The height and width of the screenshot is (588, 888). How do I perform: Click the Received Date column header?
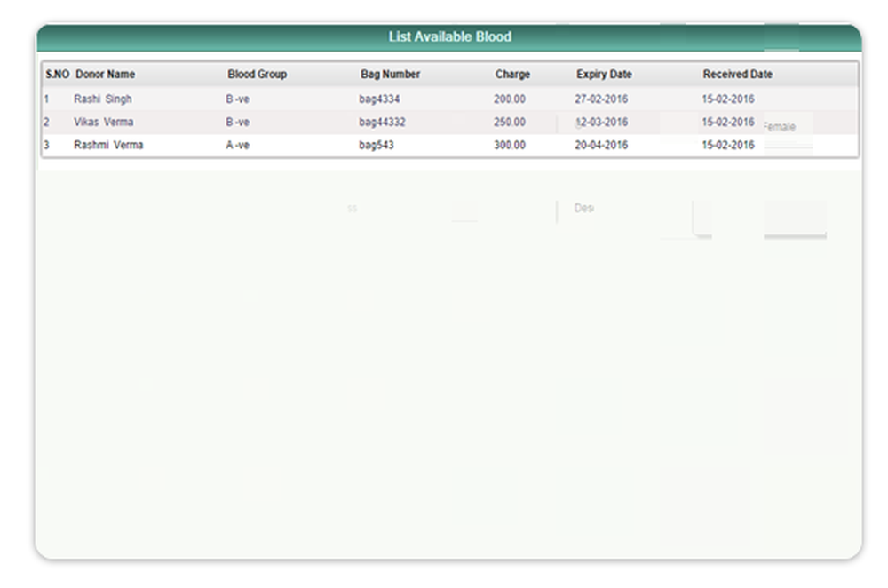click(737, 75)
